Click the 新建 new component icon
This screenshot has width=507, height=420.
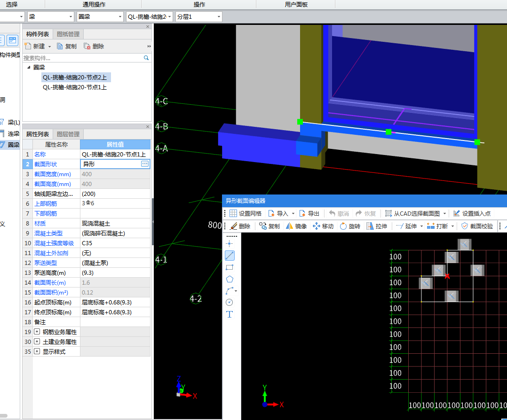28,46
